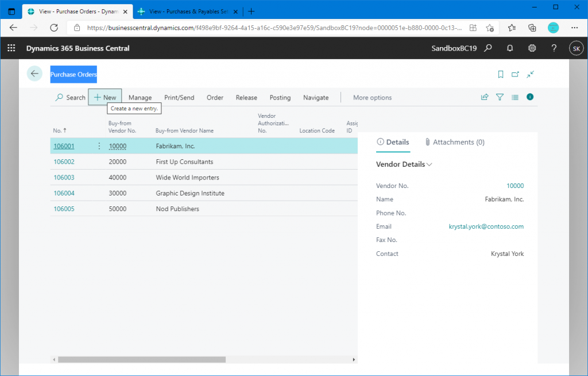Close the Purchase Orders browser tab
The height and width of the screenshot is (376, 588).
[125, 11]
